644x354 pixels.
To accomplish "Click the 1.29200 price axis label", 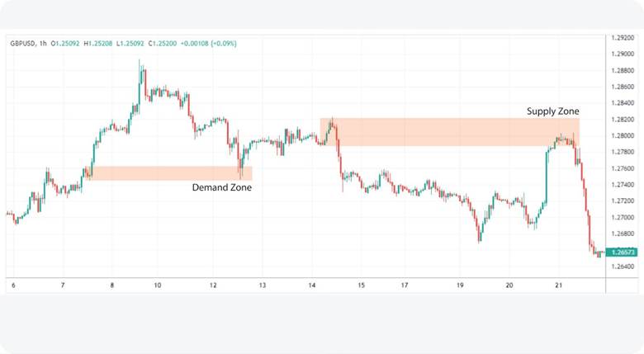I will click(x=622, y=38).
